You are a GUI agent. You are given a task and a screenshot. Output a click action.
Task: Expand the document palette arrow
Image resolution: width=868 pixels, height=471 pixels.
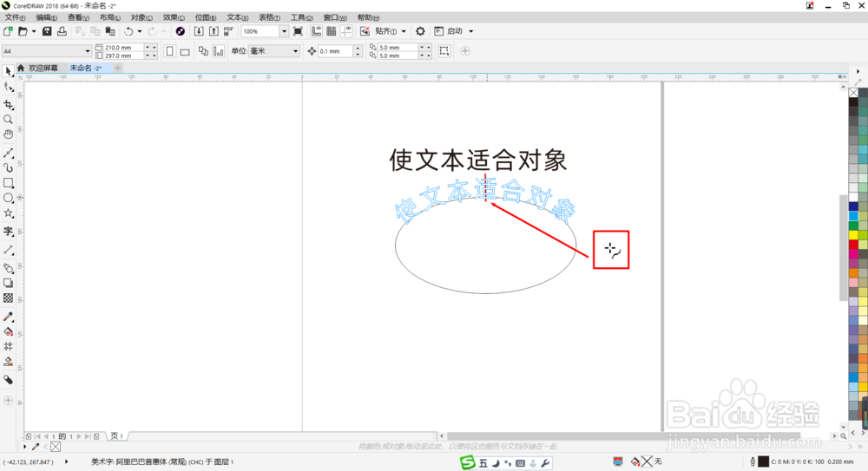[24, 446]
